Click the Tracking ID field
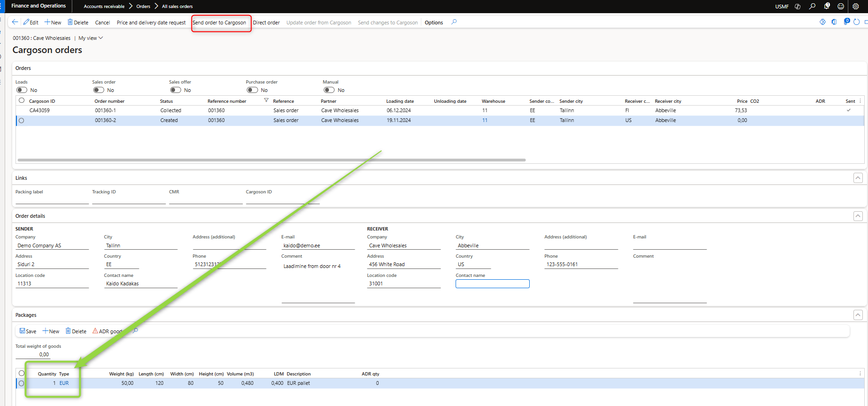The image size is (868, 406). click(129, 199)
